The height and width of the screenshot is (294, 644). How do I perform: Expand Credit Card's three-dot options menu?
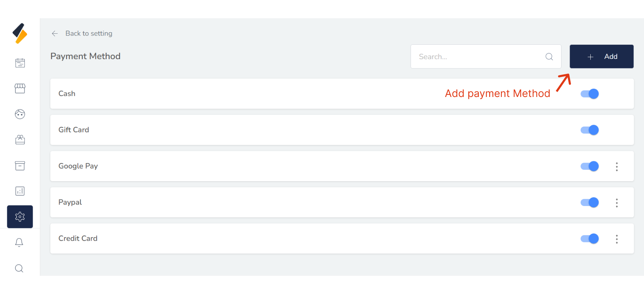click(x=617, y=239)
